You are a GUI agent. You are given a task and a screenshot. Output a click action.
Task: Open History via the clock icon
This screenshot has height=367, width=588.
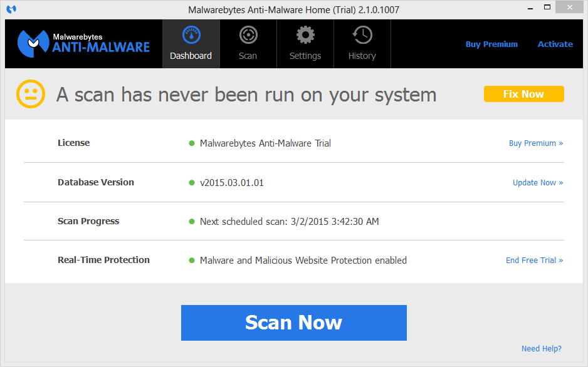[x=362, y=35]
